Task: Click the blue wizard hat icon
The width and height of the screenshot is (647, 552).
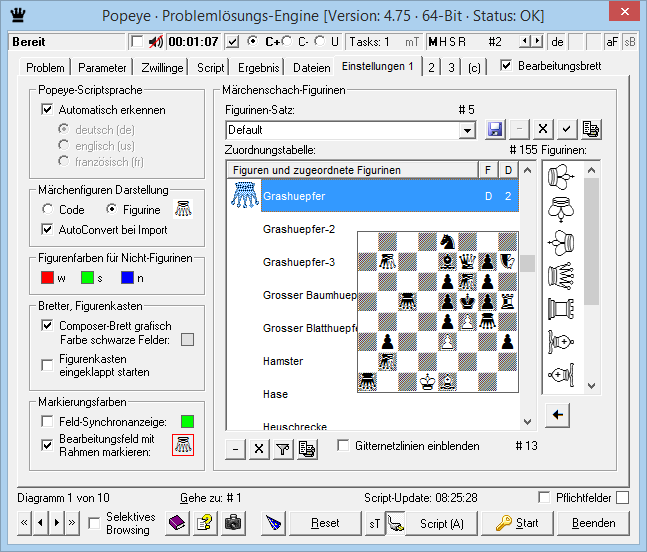Action: point(274,523)
